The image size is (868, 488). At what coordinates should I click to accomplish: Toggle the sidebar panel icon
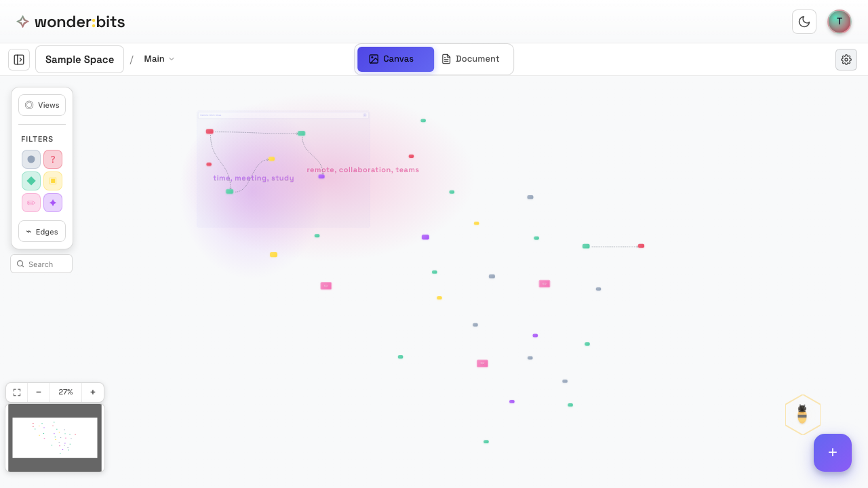(19, 60)
